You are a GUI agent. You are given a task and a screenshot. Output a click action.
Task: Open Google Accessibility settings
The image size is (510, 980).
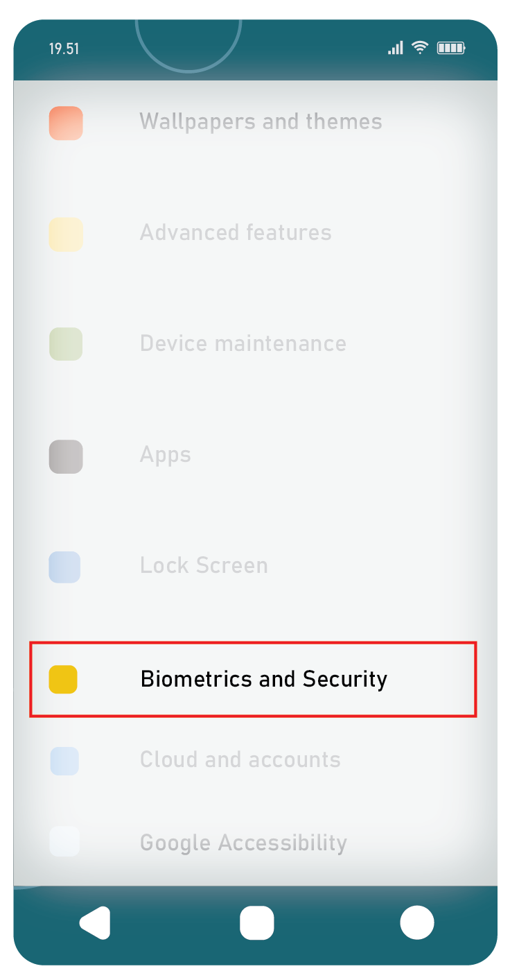click(x=243, y=843)
